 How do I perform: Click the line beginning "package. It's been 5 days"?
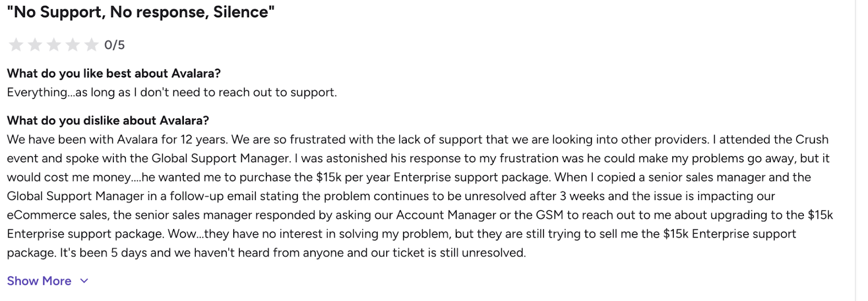click(x=266, y=253)
